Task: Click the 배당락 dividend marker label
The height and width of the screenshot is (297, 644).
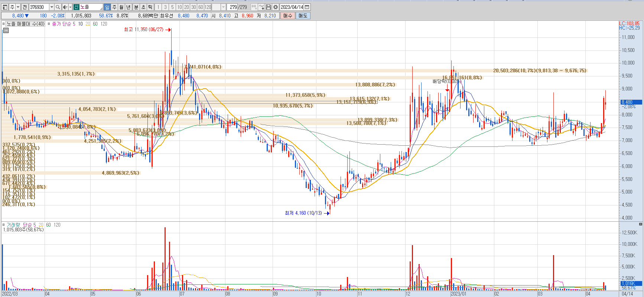Action: pyautogui.click(x=447, y=81)
